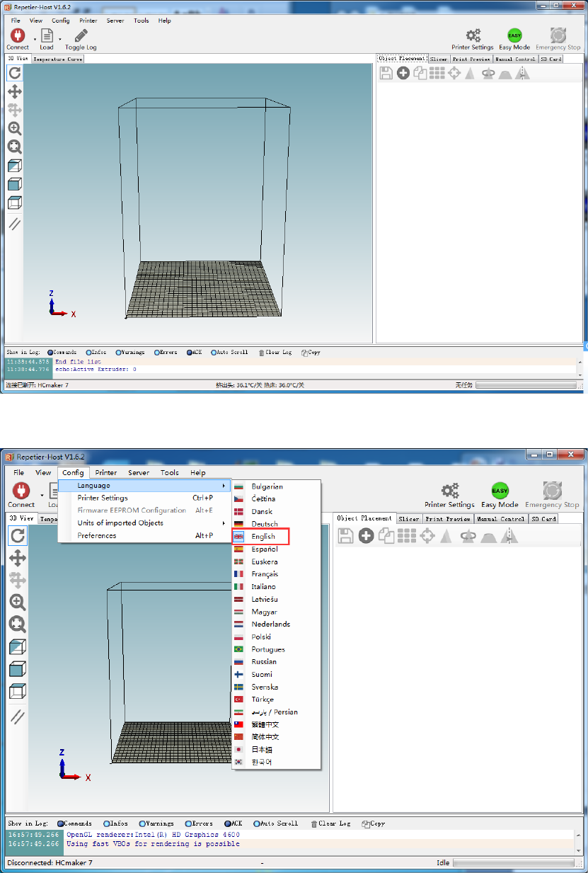Click Clear Log in upper window

275,352
